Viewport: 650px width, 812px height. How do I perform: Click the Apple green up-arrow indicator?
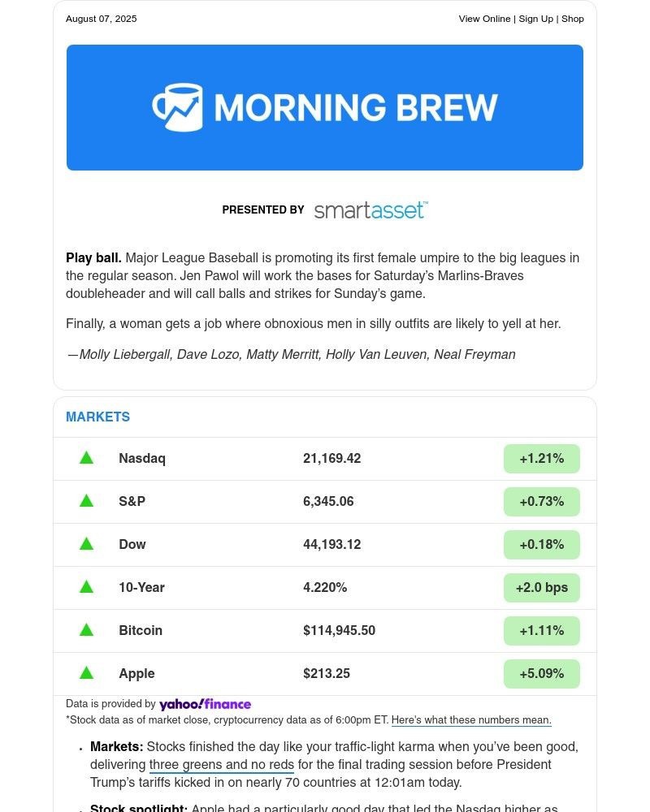86,672
